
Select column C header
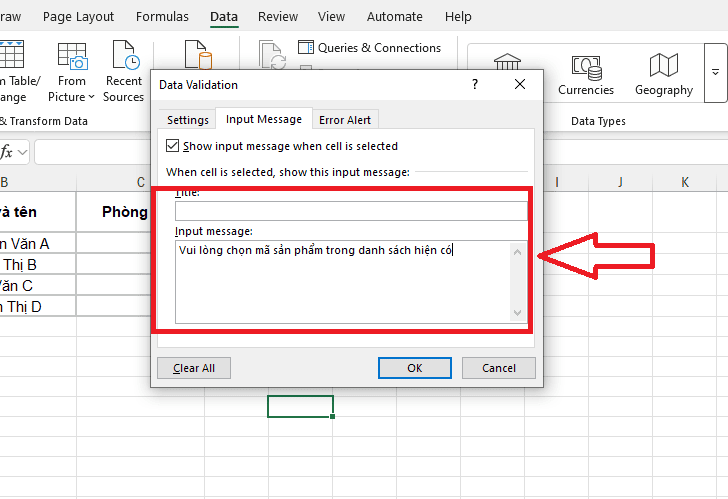[x=141, y=182]
